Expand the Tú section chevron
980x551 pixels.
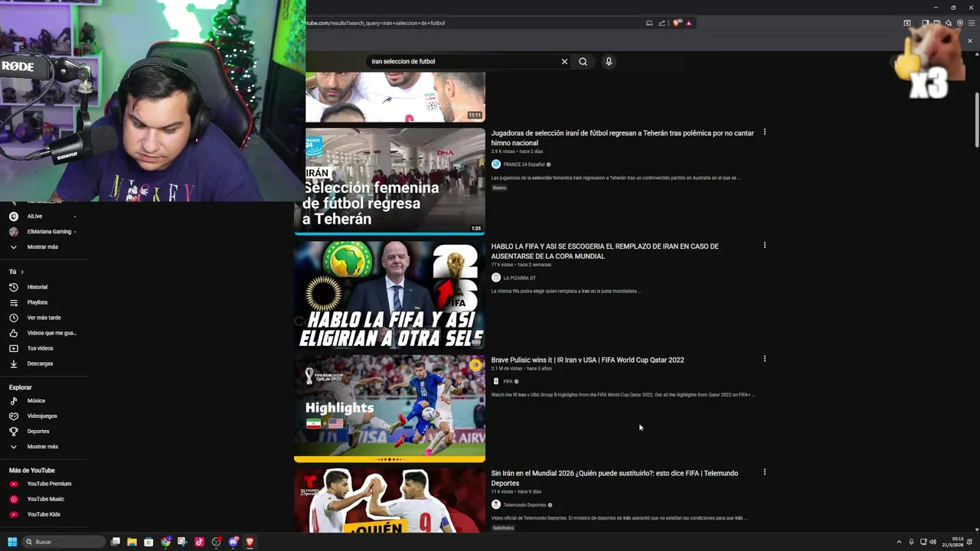tap(22, 272)
